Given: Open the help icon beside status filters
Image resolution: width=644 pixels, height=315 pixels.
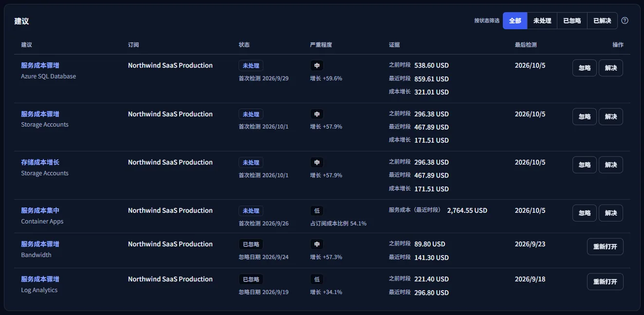Looking at the screenshot, I should (625, 20).
